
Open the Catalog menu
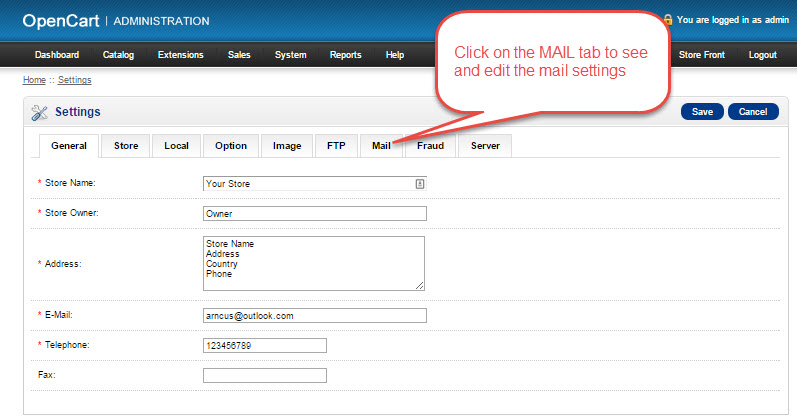(117, 55)
